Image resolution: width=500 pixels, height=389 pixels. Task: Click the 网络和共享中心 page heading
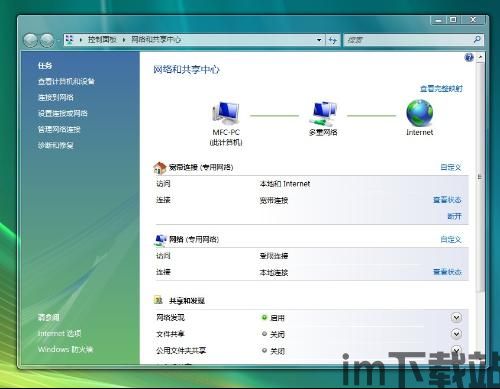click(x=186, y=69)
